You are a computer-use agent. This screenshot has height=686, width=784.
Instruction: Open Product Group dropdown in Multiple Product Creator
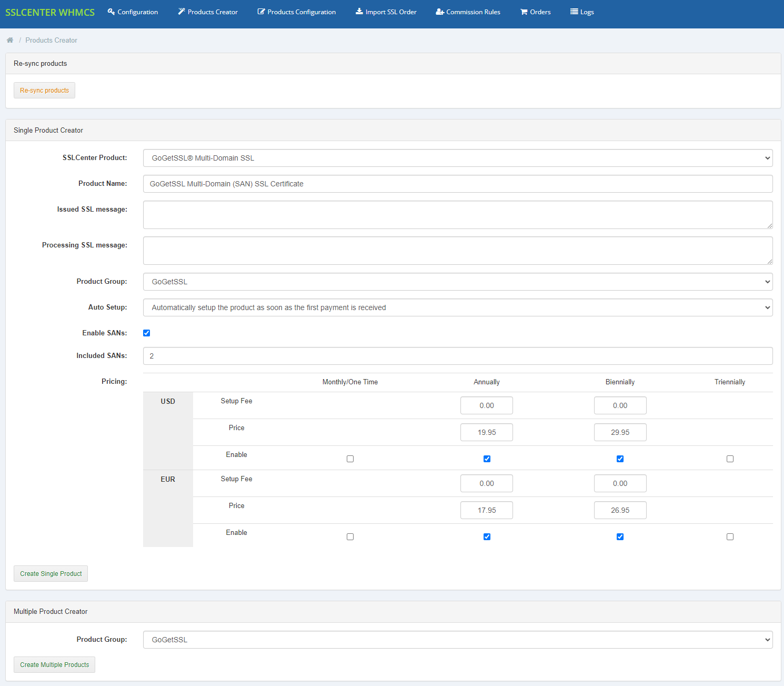(x=458, y=640)
